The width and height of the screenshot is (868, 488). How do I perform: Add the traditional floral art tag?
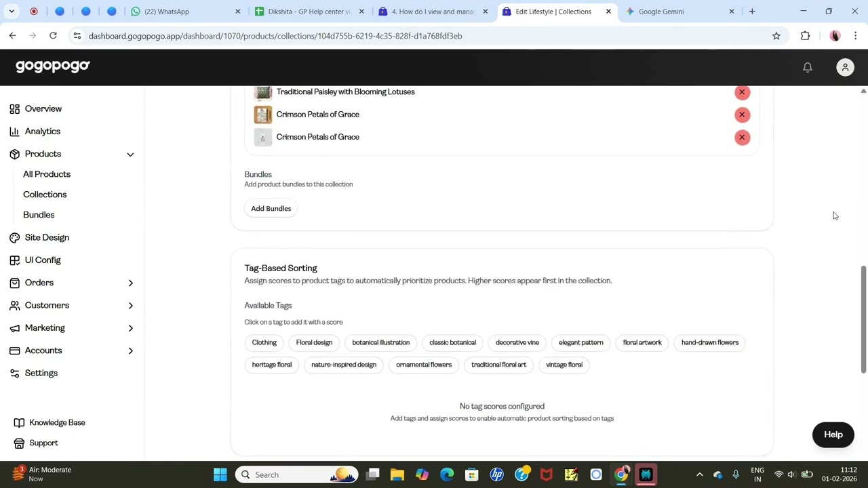click(x=498, y=365)
